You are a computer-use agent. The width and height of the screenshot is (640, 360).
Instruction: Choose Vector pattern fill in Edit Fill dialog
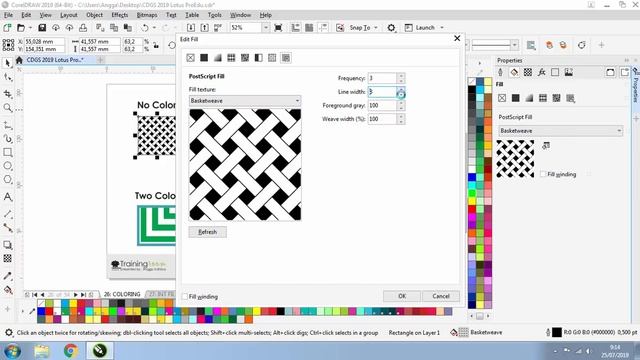pos(231,58)
